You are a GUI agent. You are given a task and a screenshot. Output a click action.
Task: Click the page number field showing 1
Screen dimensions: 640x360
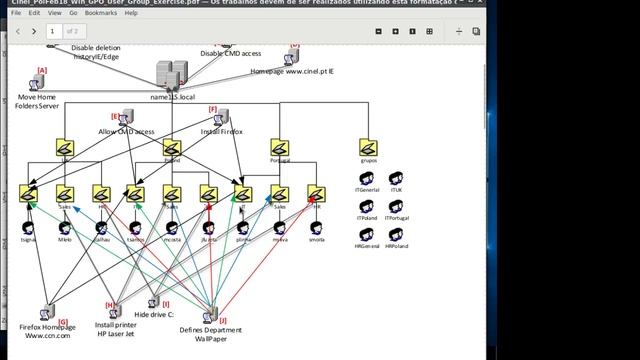(x=54, y=31)
